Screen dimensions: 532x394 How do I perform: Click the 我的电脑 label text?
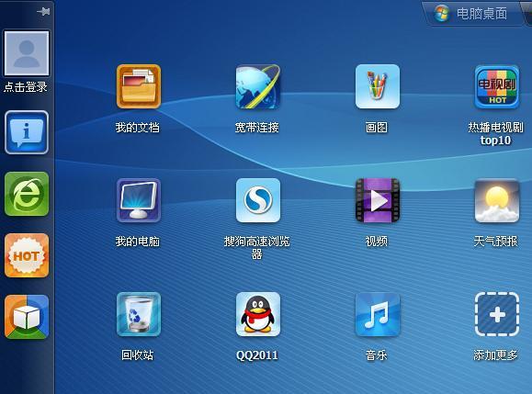(x=138, y=242)
